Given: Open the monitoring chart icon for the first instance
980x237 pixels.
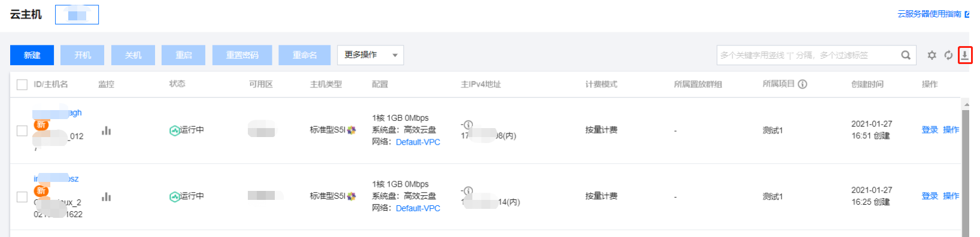Looking at the screenshot, I should tap(106, 130).
